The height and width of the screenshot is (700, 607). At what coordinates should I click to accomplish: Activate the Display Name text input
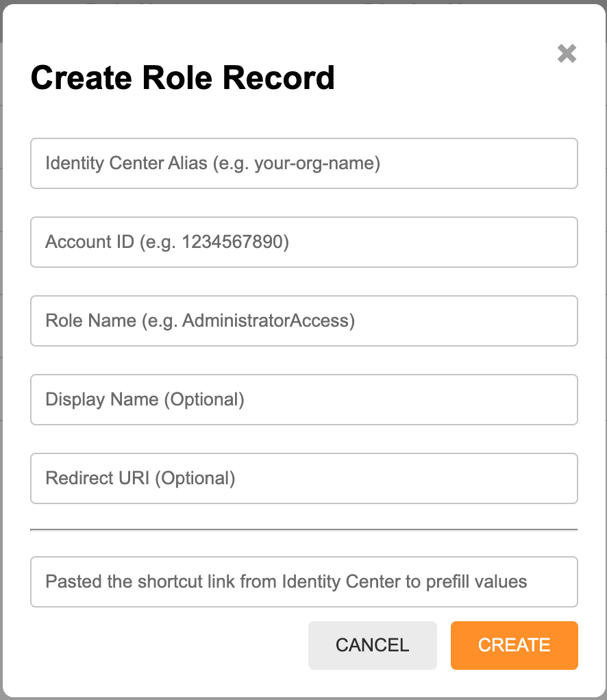click(x=303, y=400)
